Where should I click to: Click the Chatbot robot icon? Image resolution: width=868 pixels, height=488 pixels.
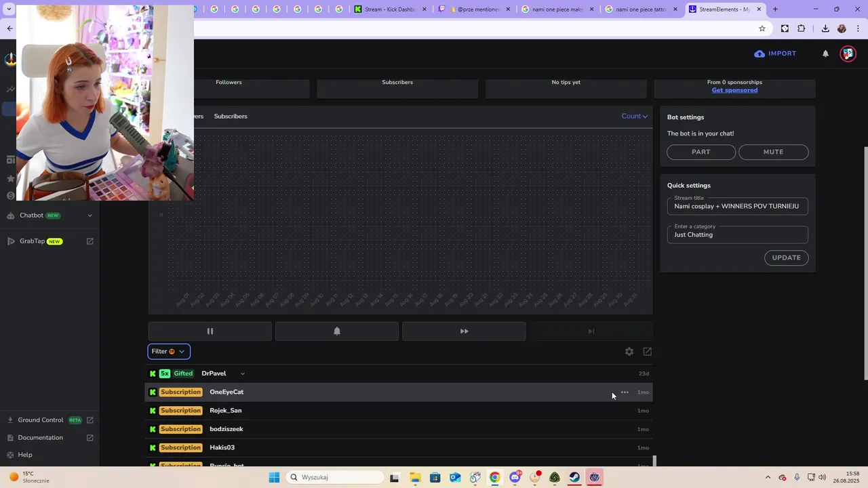10,216
